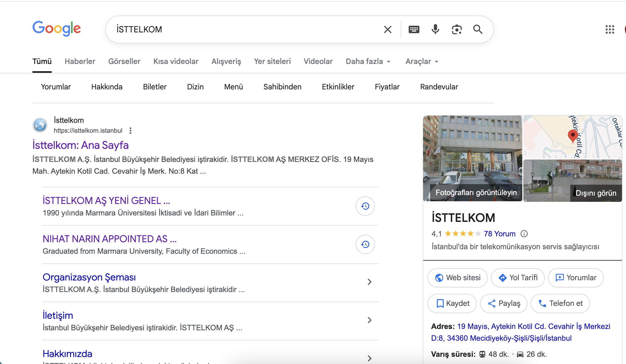Expand the Organizasyon Şeması sitelink chevron

click(x=370, y=282)
